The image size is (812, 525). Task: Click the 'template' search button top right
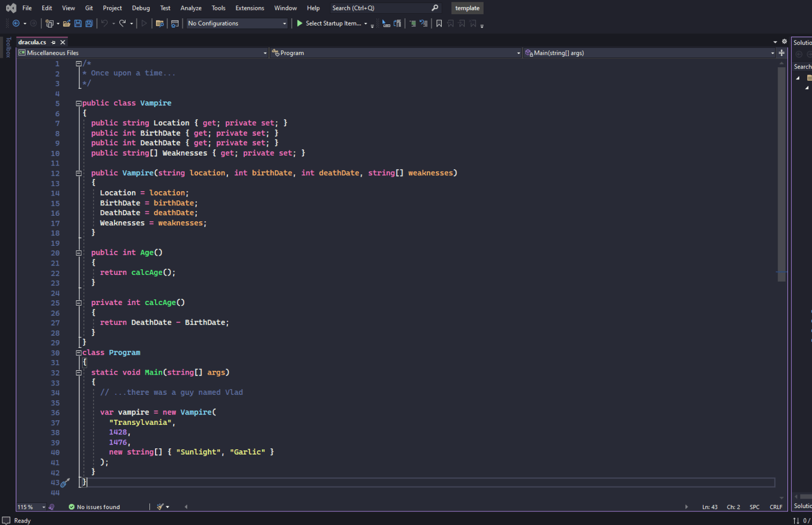coord(467,8)
